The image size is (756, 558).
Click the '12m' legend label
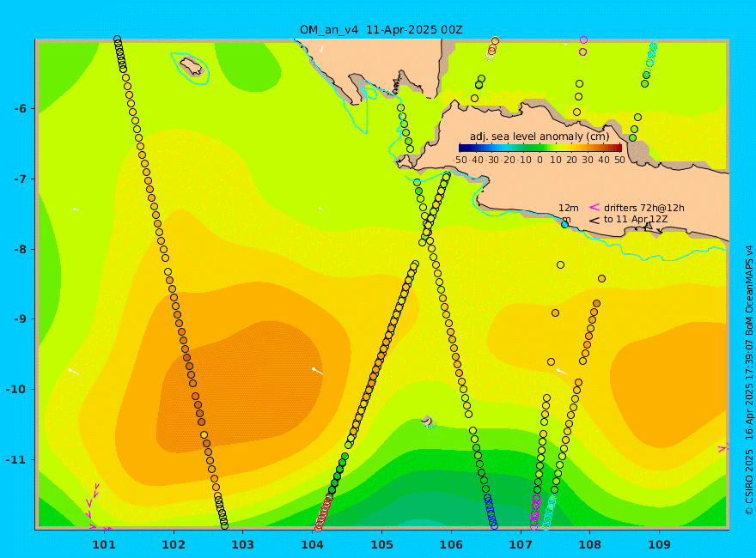point(569,208)
